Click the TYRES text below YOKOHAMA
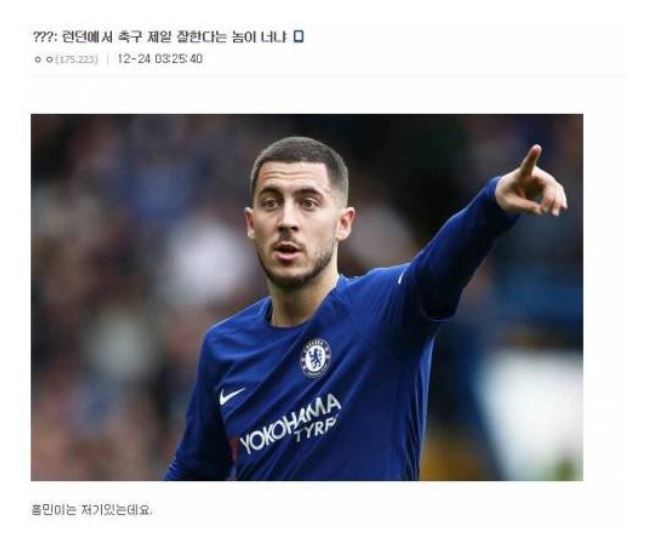Viewport: 647px width, 550px height. click(x=315, y=427)
